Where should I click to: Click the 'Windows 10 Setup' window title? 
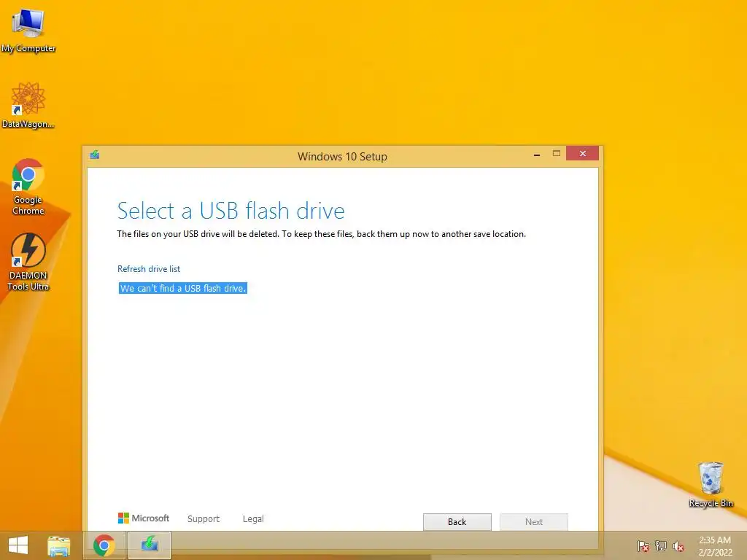tap(342, 157)
